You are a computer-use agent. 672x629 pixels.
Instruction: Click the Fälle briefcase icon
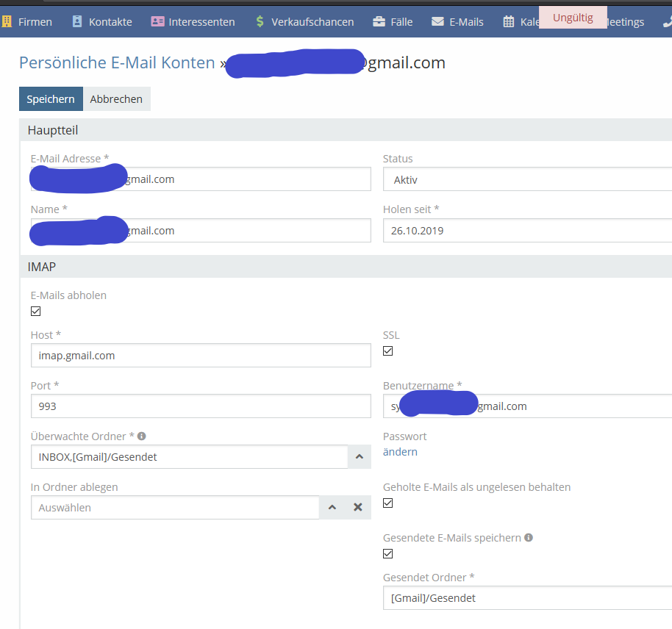pyautogui.click(x=379, y=22)
